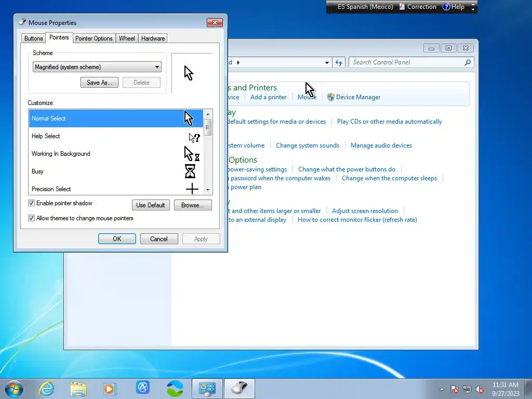This screenshot has height=399, width=532.
Task: Select the Busy pointer row
Action: point(116,171)
